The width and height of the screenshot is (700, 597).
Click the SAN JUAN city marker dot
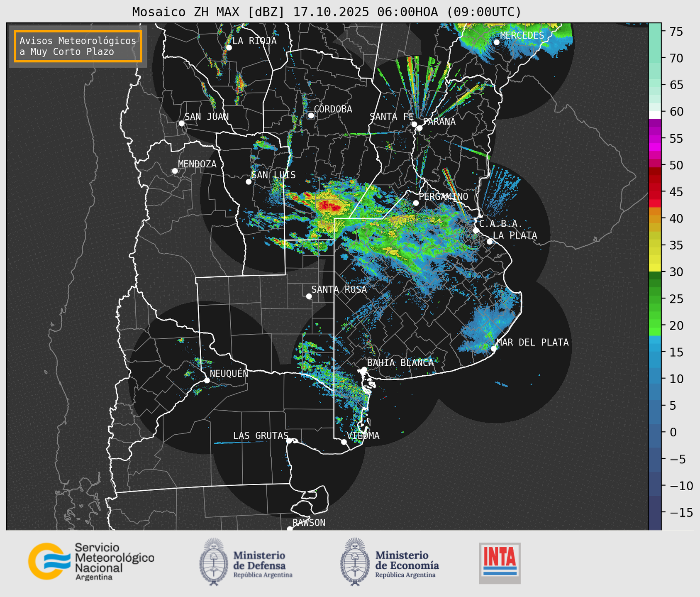tap(181, 123)
